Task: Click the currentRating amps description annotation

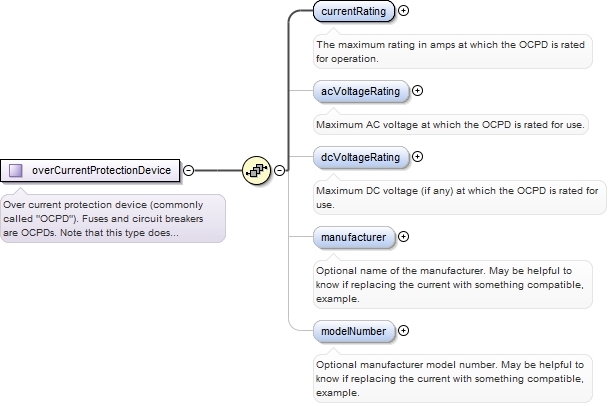Action: [x=453, y=51]
